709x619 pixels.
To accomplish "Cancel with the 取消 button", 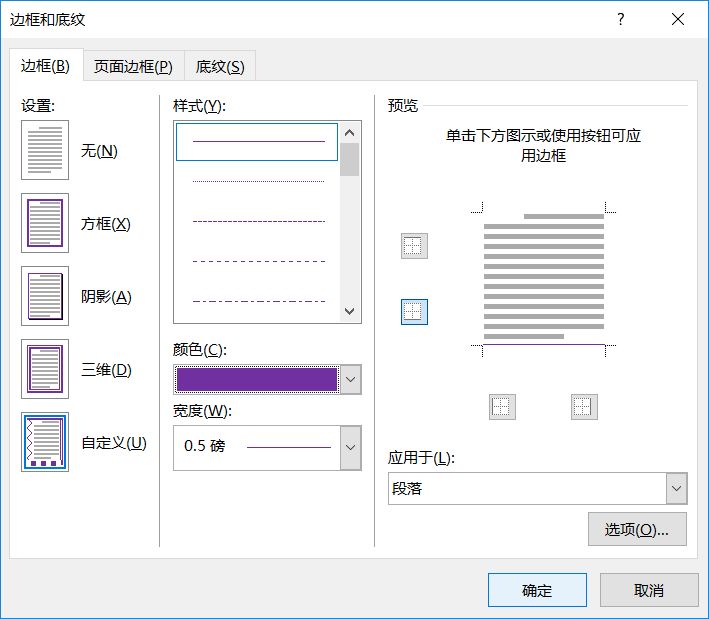I will (649, 590).
